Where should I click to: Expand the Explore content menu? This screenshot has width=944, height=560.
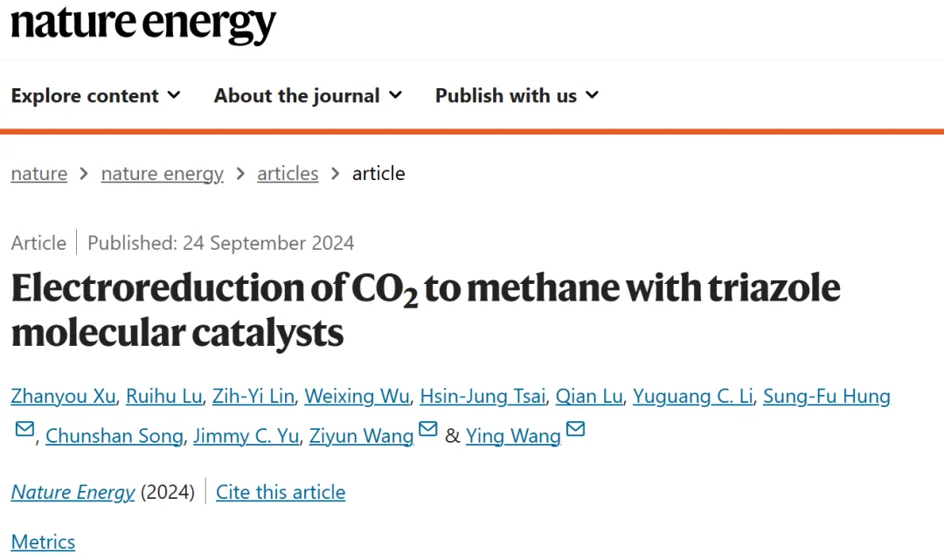pyautogui.click(x=96, y=95)
